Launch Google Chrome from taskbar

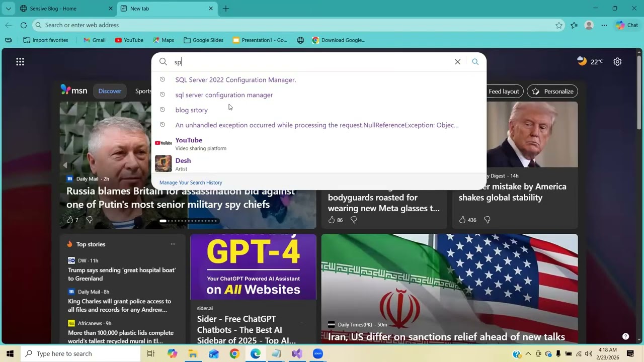[x=234, y=353]
